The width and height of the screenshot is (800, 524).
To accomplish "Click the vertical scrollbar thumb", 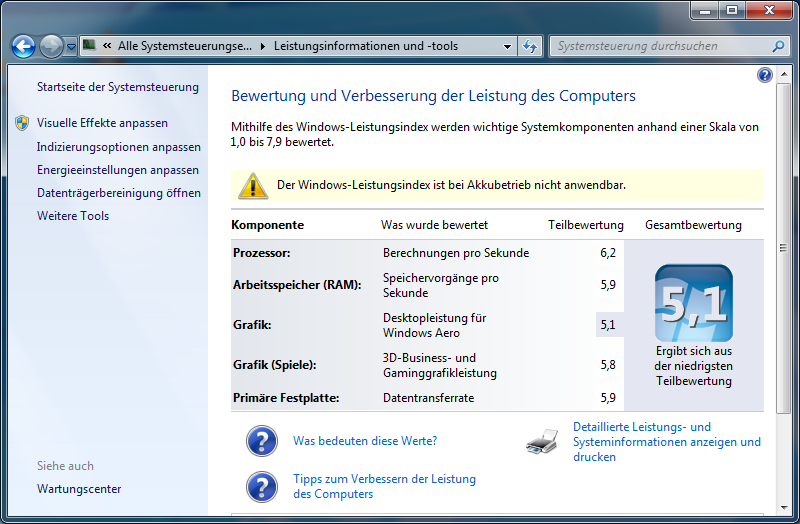I will pyautogui.click(x=783, y=248).
